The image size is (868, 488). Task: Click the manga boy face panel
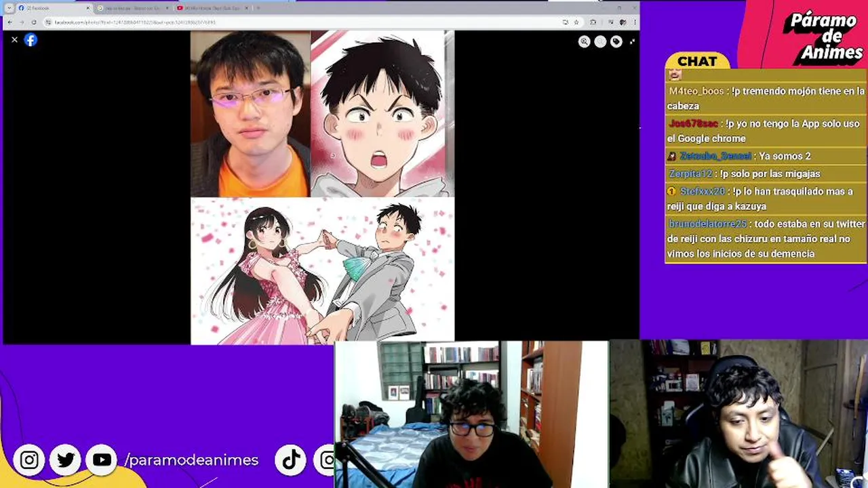click(x=382, y=114)
